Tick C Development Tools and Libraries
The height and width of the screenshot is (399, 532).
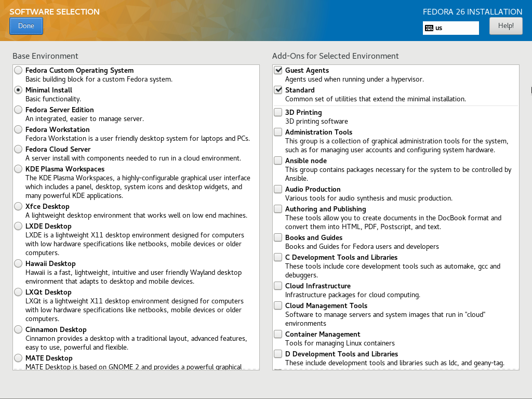pyautogui.click(x=278, y=257)
